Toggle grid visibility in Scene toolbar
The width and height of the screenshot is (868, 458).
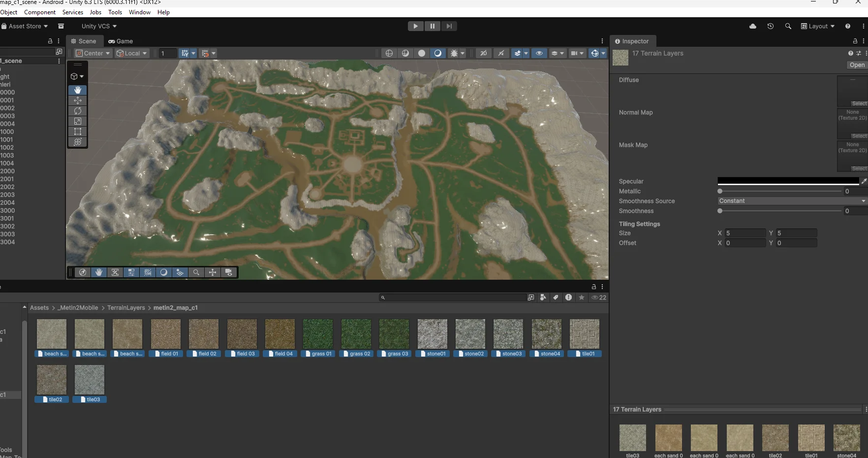pos(185,53)
